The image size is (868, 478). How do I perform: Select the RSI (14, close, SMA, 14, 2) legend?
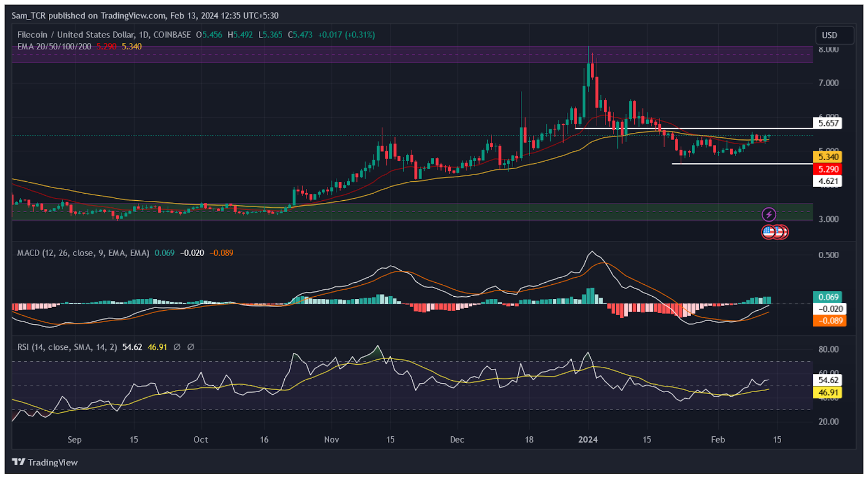pyautogui.click(x=67, y=347)
